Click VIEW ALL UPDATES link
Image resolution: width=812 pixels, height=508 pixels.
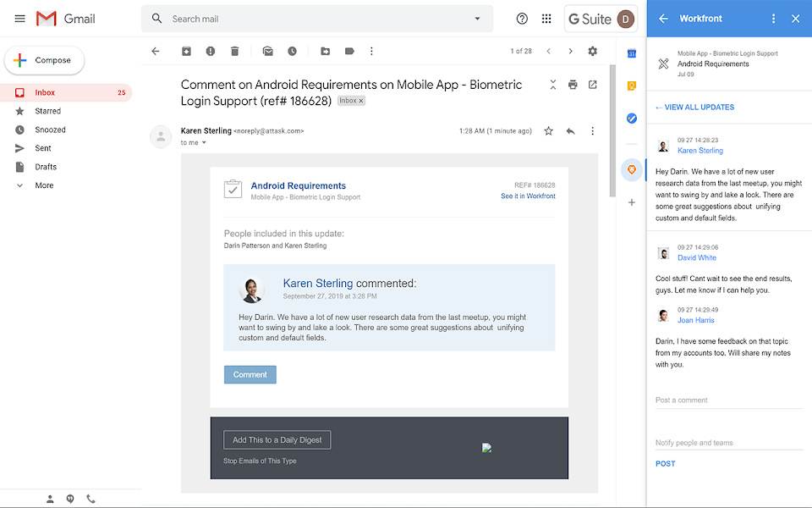(x=694, y=108)
